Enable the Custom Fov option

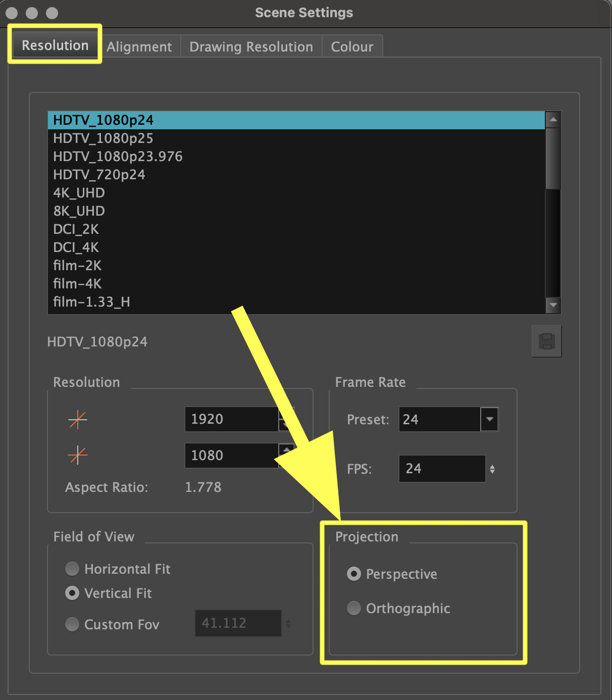click(72, 625)
